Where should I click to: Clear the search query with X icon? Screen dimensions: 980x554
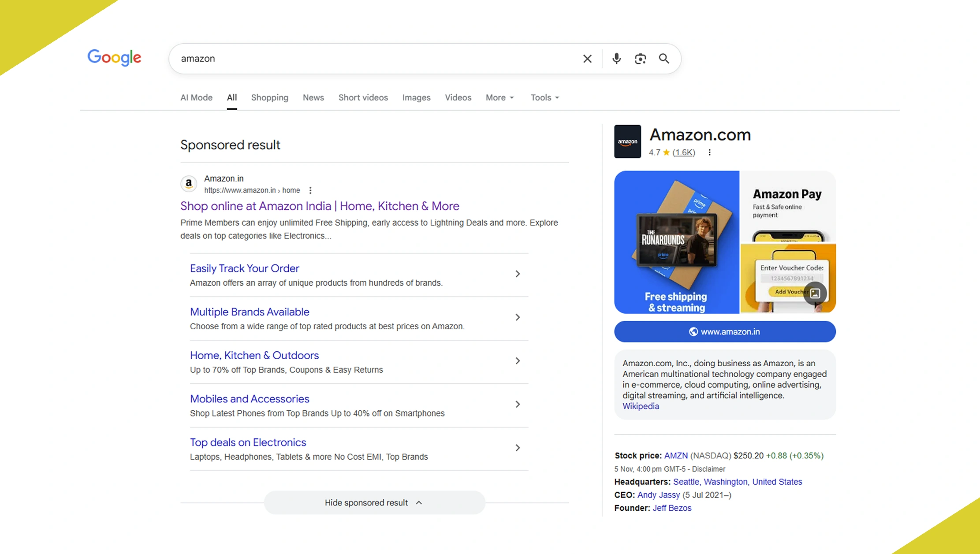[587, 59]
